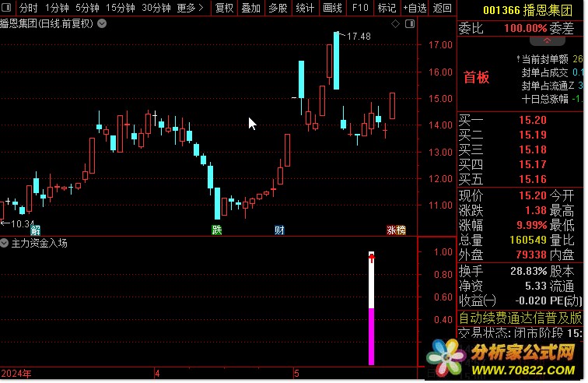588x383 pixels.
Task: Click the 解 marker on chart
Action: [x=35, y=230]
